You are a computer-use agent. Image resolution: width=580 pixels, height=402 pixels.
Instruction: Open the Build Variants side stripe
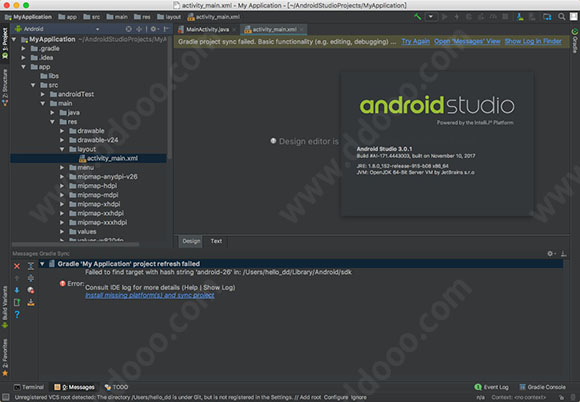click(5, 307)
